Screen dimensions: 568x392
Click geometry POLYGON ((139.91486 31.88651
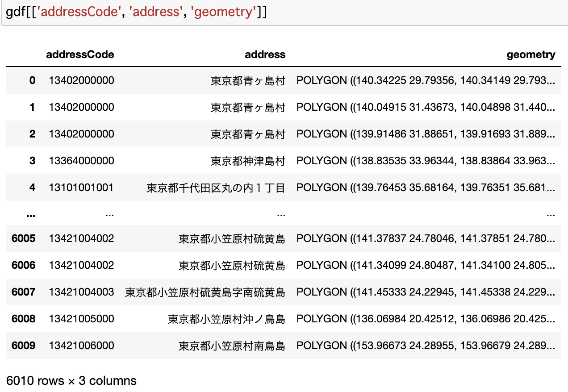pyautogui.click(x=426, y=134)
